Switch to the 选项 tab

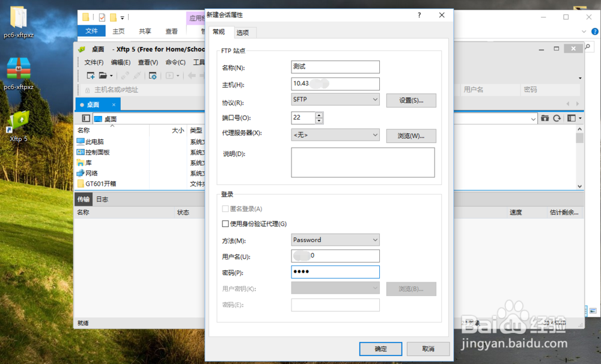[243, 32]
